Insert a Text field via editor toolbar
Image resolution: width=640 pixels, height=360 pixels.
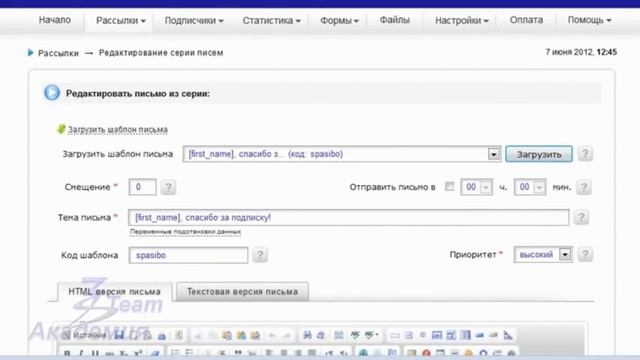(x=437, y=336)
